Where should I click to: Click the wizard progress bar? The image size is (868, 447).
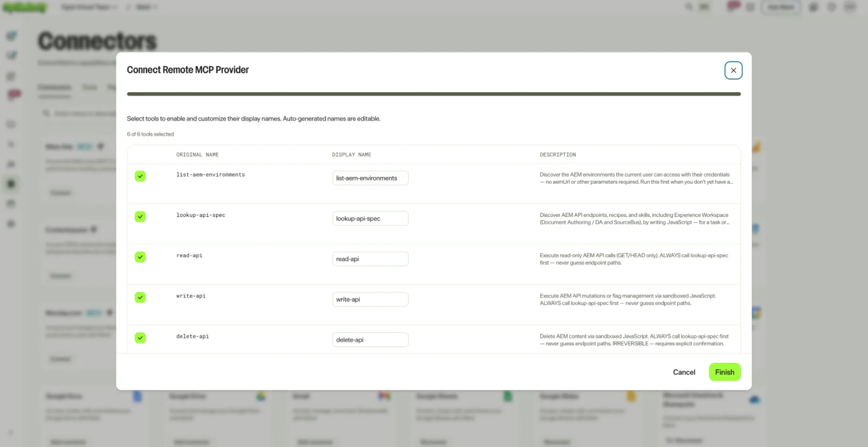(x=434, y=94)
